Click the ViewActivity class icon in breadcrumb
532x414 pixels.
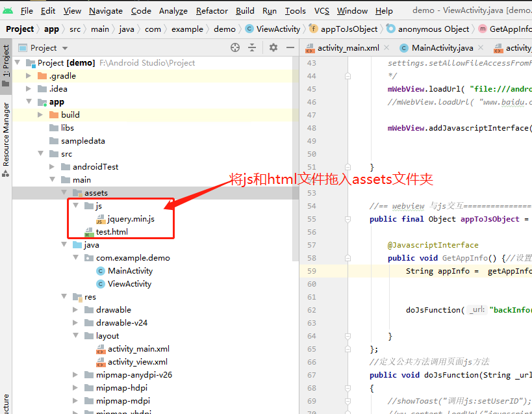[x=249, y=29]
